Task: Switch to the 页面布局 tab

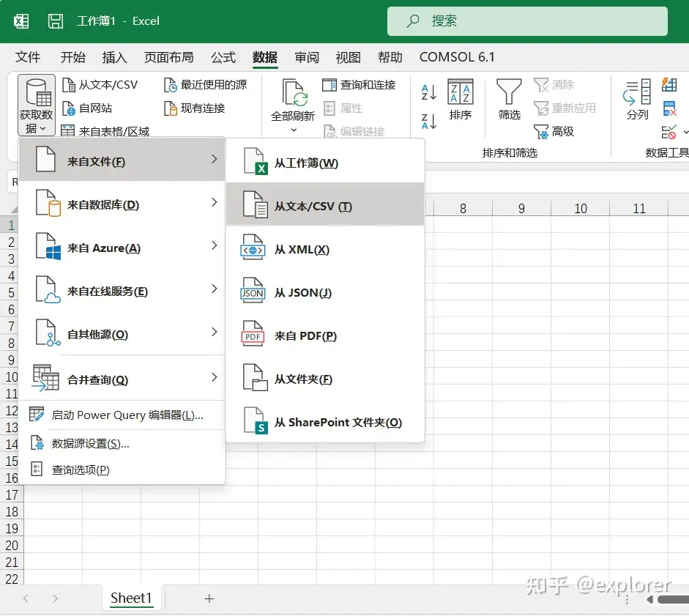Action: tap(168, 57)
